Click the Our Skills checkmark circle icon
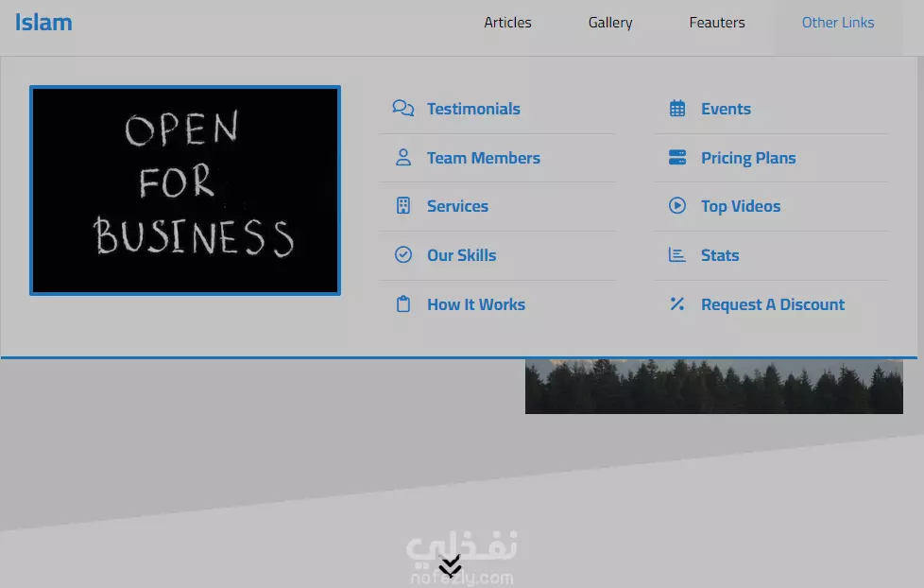Viewport: 924px width, 588px height. (x=403, y=255)
